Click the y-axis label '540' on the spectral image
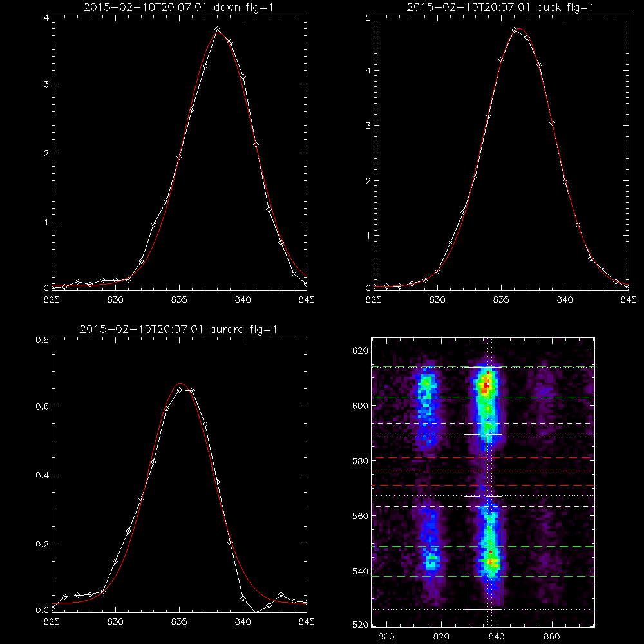This screenshot has height=644, width=644. click(x=360, y=571)
